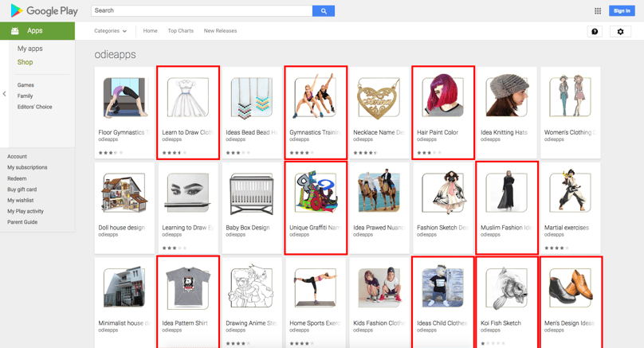Open the Google apps grid icon
This screenshot has width=644, height=348.
pyautogui.click(x=598, y=11)
